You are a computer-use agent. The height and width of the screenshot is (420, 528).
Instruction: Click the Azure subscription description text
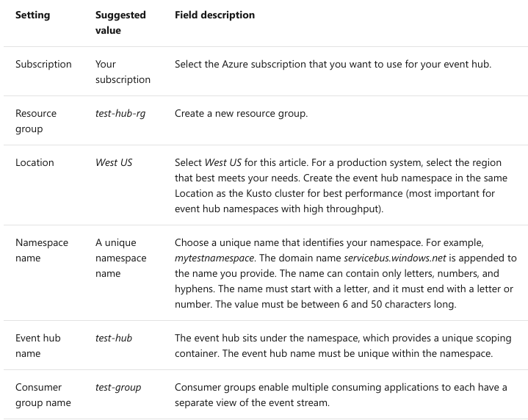click(x=333, y=64)
